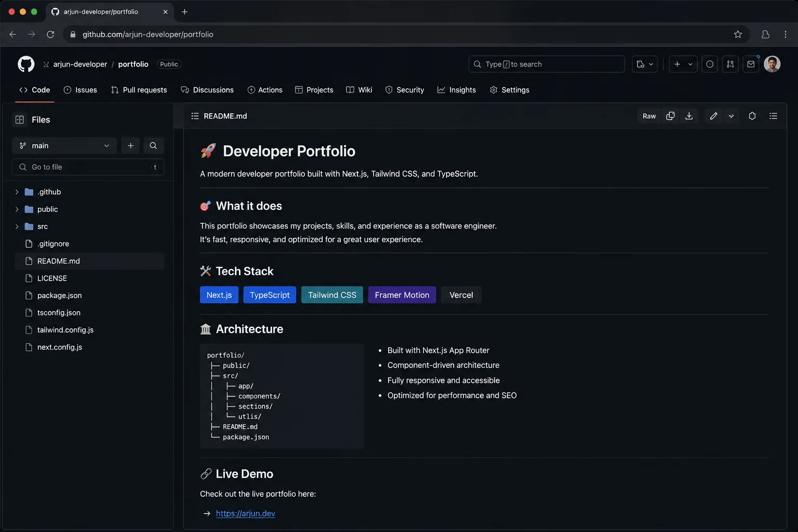Toggle the Files side panel icon

(20, 119)
